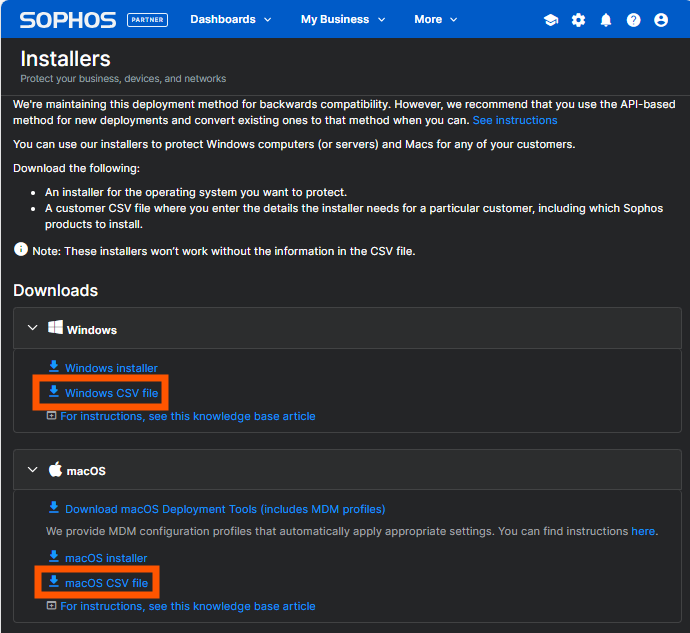The height and width of the screenshot is (633, 690).
Task: Click download icon beside Windows installer
Action: click(54, 366)
